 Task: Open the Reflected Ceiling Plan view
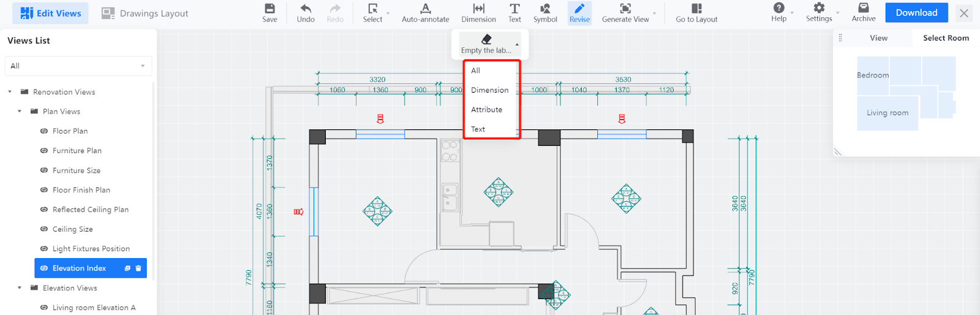point(91,210)
